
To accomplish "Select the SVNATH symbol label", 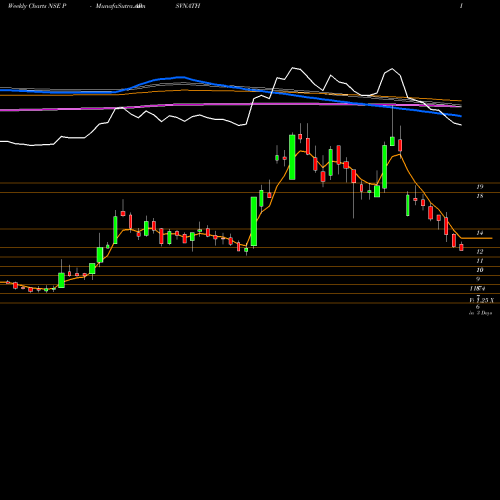I will 188,6.
